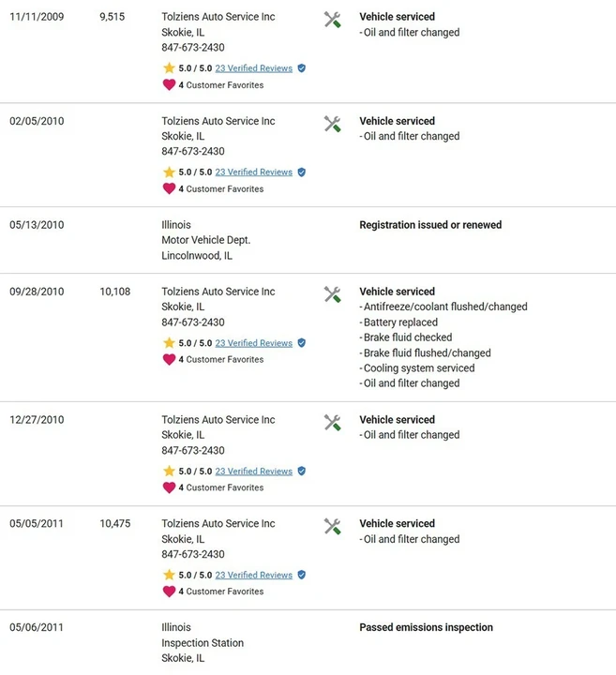Image resolution: width=616 pixels, height=675 pixels.
Task: Open 23 Verified Reviews link for 12/27/2010
Action: [x=253, y=472]
